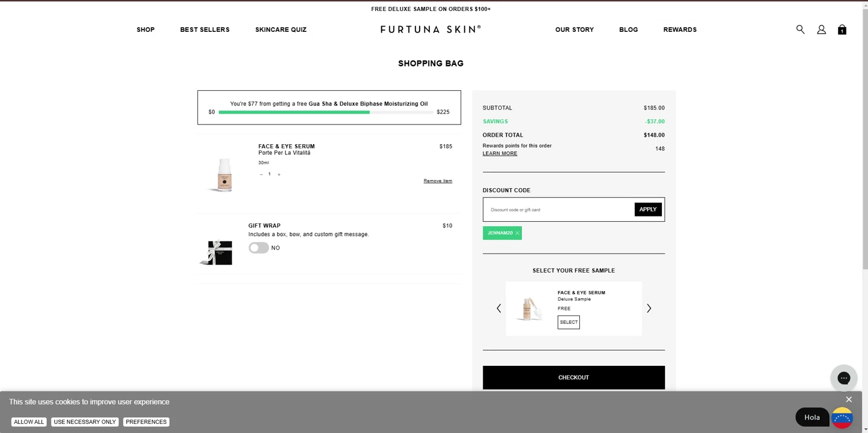Click the Remove item link

[438, 181]
